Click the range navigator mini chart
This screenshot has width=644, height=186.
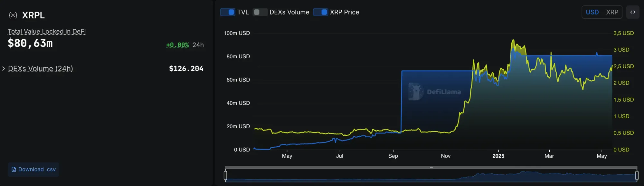[431, 176]
